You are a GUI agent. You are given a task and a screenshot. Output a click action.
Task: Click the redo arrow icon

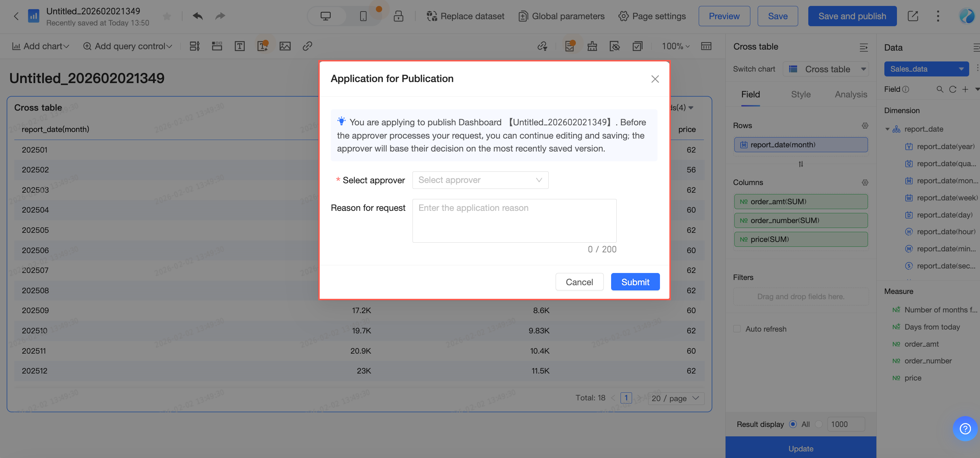coord(220,16)
